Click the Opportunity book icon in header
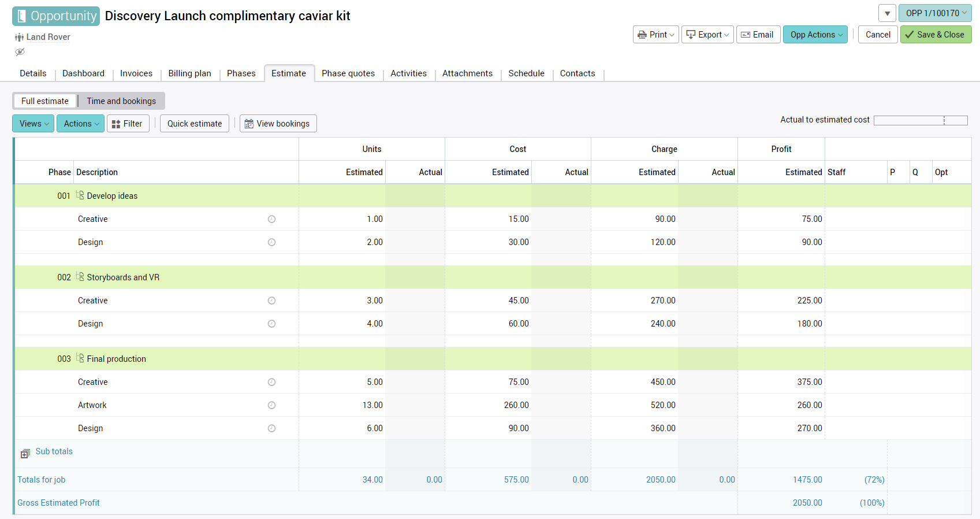Image resolution: width=980 pixels, height=519 pixels. 21,16
